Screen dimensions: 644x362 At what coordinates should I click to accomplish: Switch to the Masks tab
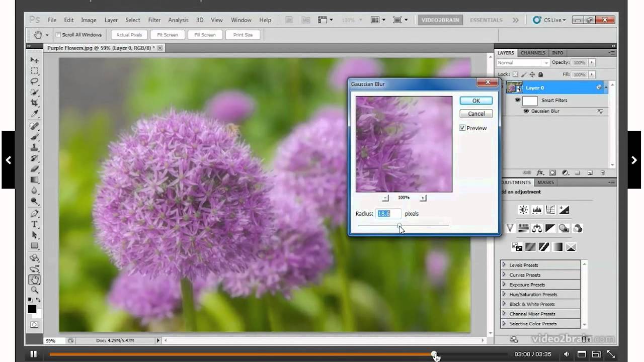coord(545,183)
